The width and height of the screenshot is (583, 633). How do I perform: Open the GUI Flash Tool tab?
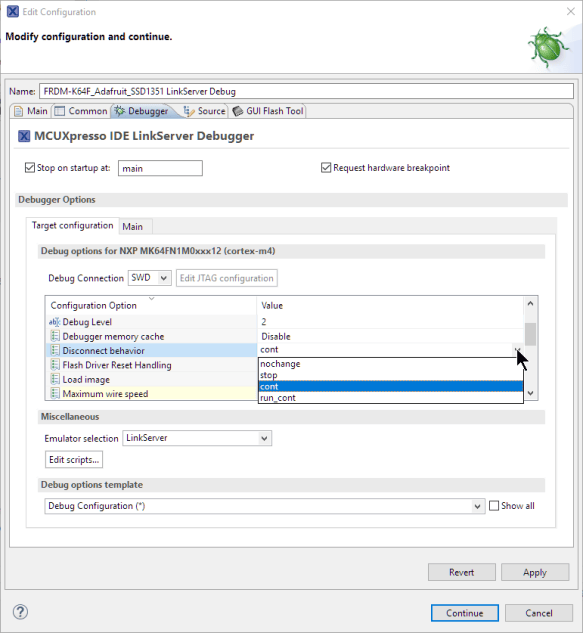[268, 111]
